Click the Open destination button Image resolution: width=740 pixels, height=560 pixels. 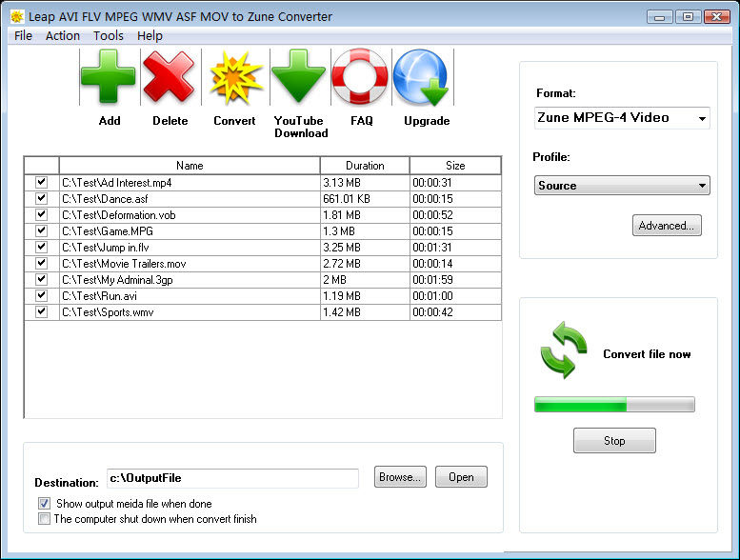[461, 477]
